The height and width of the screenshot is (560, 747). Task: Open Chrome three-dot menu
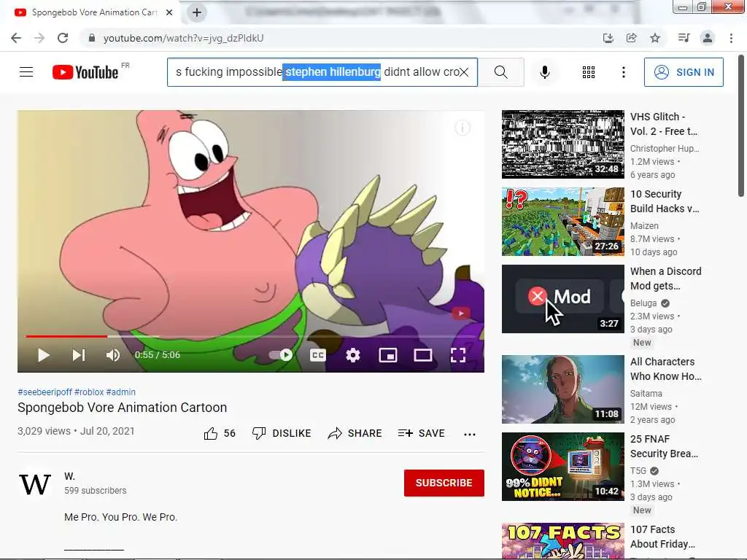coord(731,38)
